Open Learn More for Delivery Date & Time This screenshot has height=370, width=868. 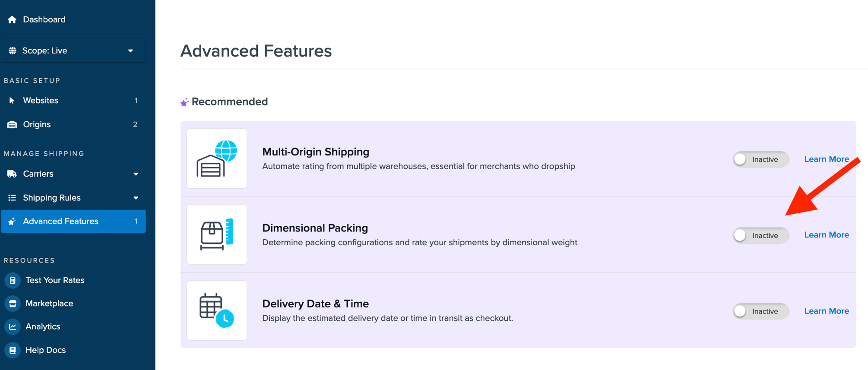[826, 311]
